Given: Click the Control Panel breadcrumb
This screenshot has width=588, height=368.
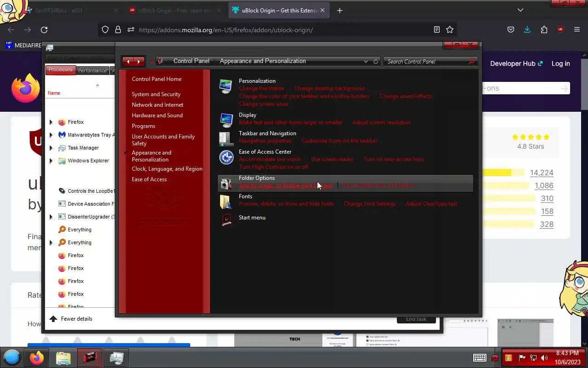Looking at the screenshot, I should click(191, 61).
